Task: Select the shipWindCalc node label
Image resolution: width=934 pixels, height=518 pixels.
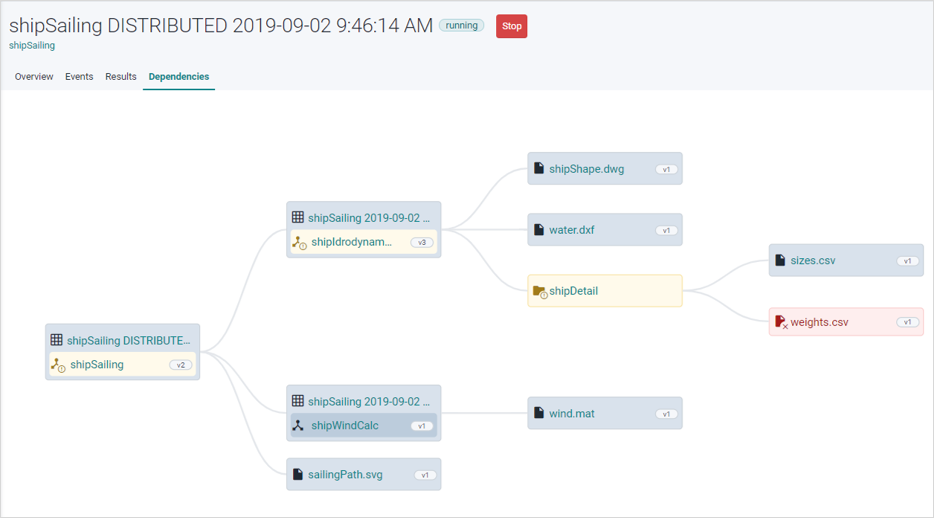Action: coord(345,425)
